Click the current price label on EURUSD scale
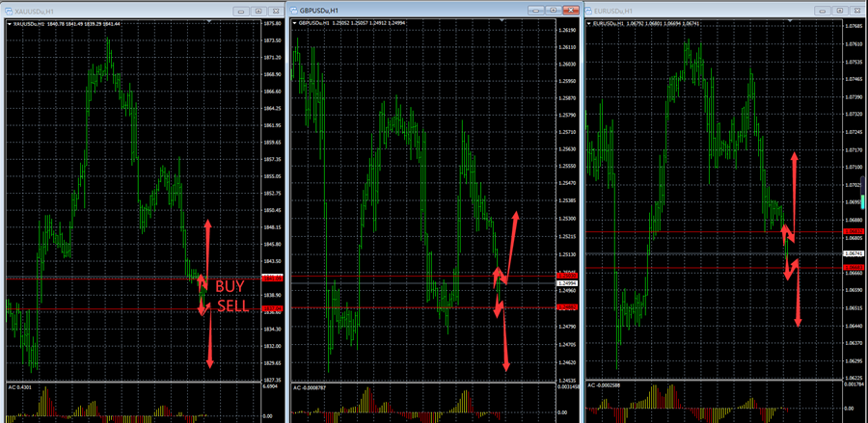 853,253
